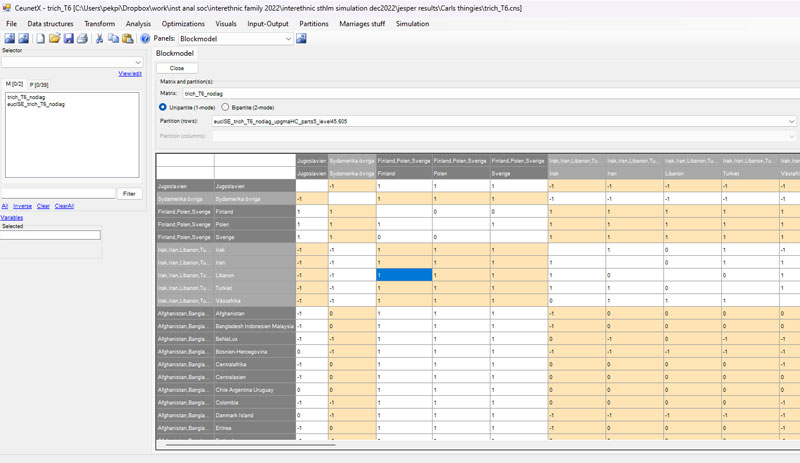Click the Cut scissors icon
800x463 pixels.
[100, 39]
